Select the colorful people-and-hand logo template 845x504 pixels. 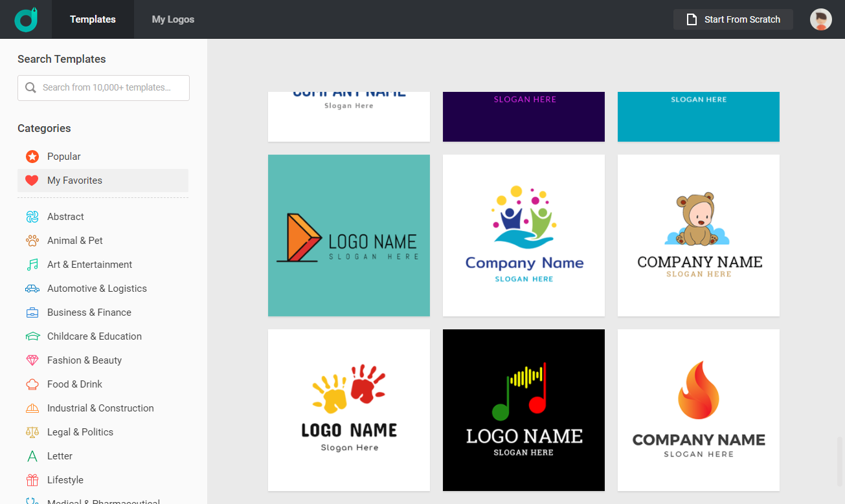tap(524, 236)
